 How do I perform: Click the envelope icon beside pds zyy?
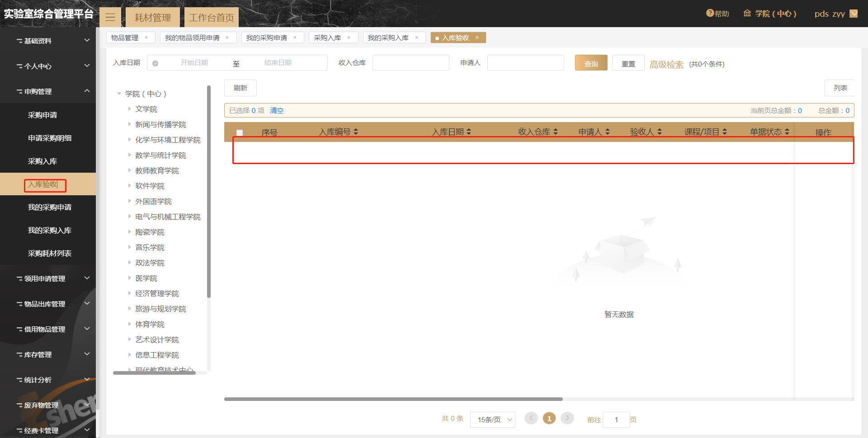click(x=854, y=14)
